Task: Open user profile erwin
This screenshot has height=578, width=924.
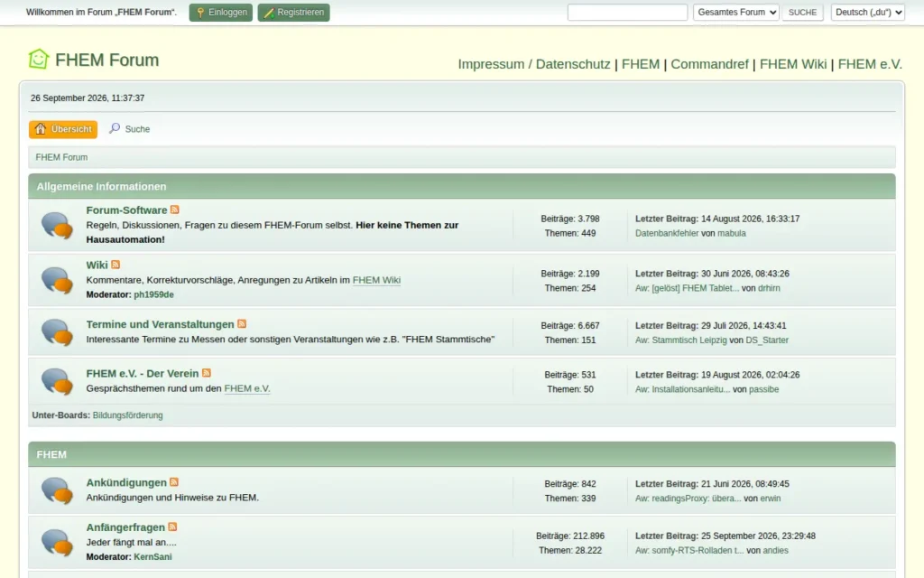Action: (x=771, y=499)
